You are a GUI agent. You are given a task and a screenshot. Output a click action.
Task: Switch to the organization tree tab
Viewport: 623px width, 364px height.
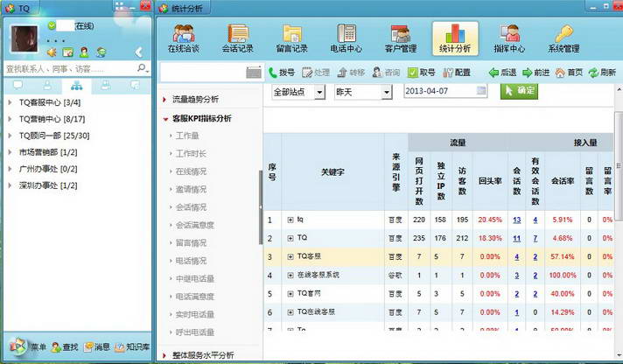76,86
